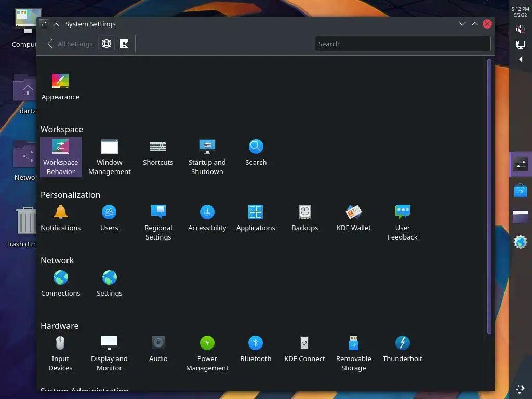Open Regional Settings
This screenshot has height=399, width=532.
pos(158,222)
